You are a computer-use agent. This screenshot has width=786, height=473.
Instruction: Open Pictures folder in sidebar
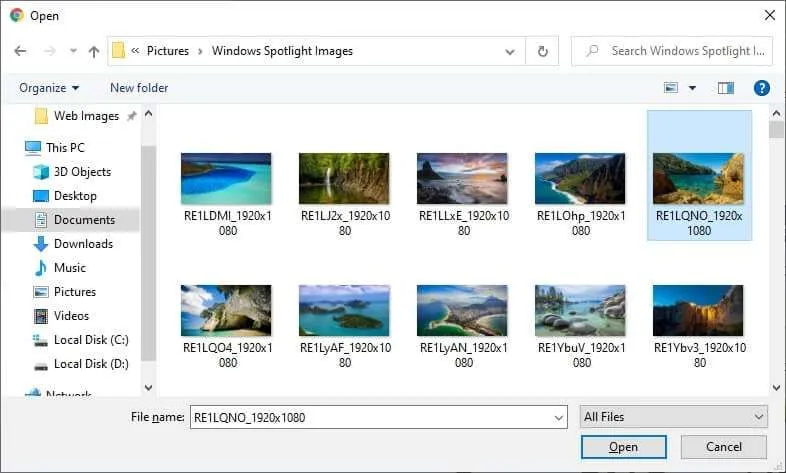[75, 292]
